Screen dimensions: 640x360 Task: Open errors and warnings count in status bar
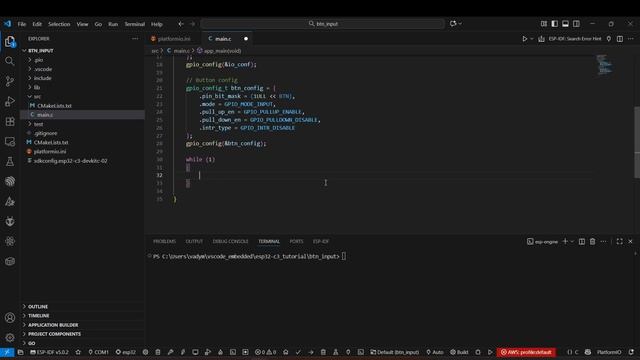point(265,352)
